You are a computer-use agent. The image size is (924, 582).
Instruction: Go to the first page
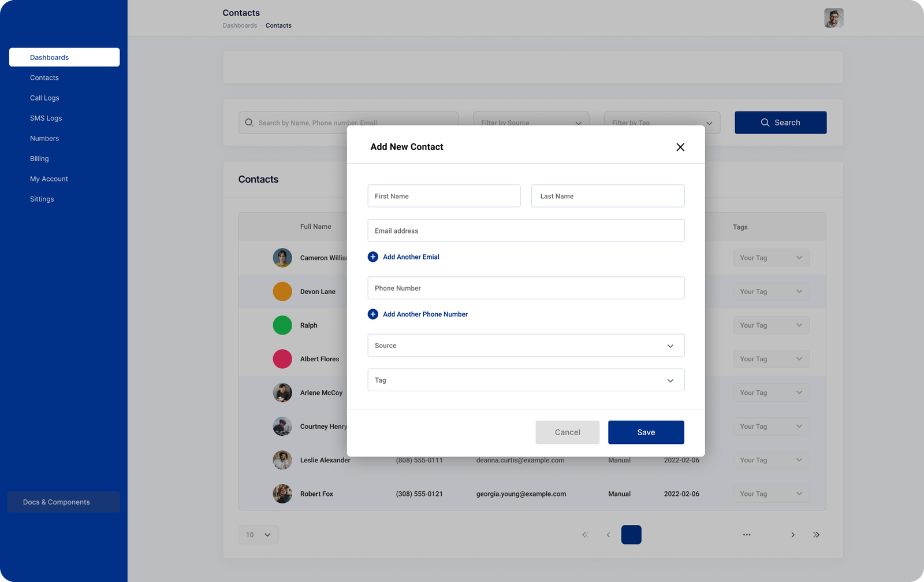point(585,535)
